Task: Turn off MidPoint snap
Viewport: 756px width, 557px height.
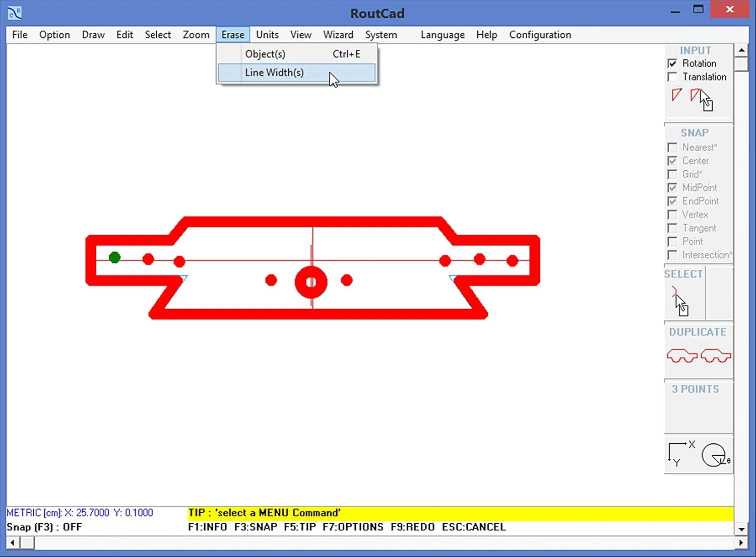Action: [672, 187]
